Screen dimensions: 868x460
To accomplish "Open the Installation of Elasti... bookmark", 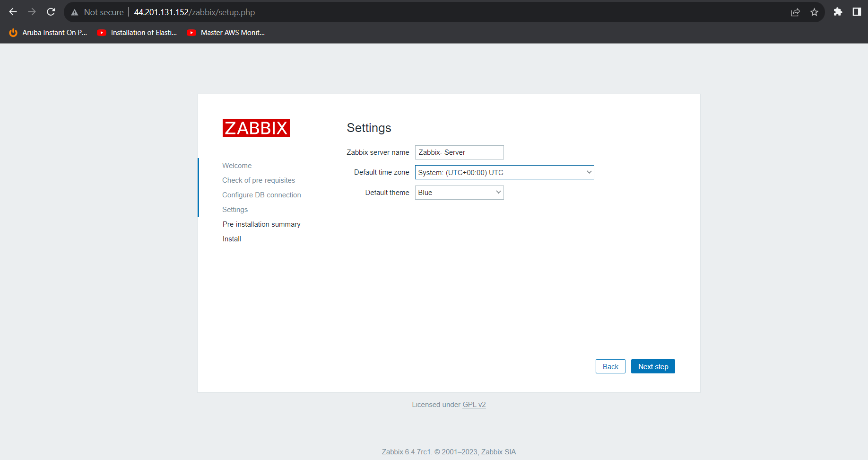I will [137, 33].
